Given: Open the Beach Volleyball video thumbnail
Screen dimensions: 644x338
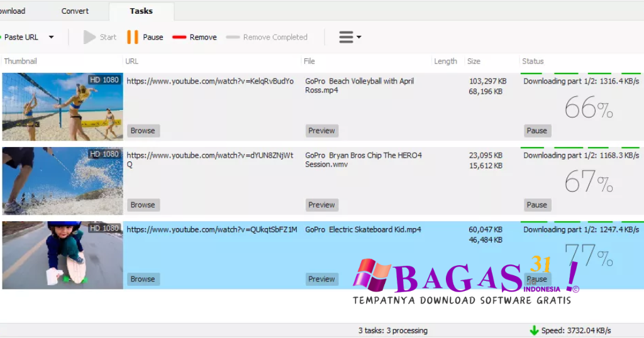Looking at the screenshot, I should [62, 107].
